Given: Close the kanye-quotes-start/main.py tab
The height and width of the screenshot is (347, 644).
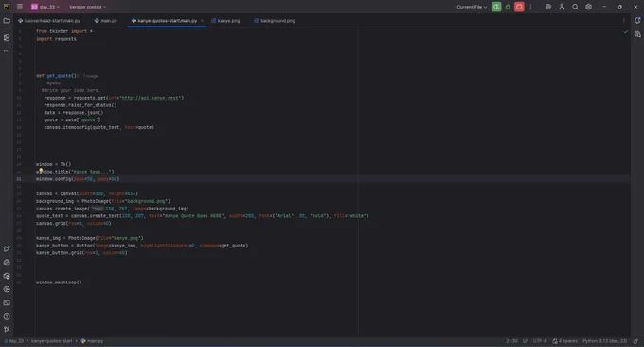Looking at the screenshot, I should pyautogui.click(x=202, y=21).
